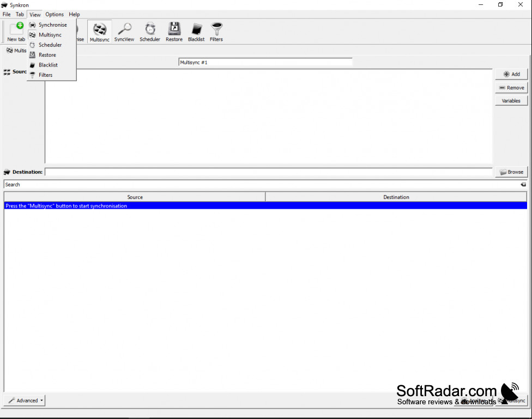Choose Restore in the View menu
Image resolution: width=532 pixels, height=419 pixels.
point(52,54)
